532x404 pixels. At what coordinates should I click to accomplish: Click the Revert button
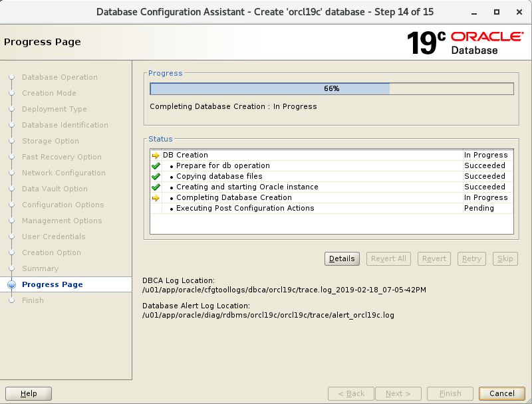click(434, 259)
